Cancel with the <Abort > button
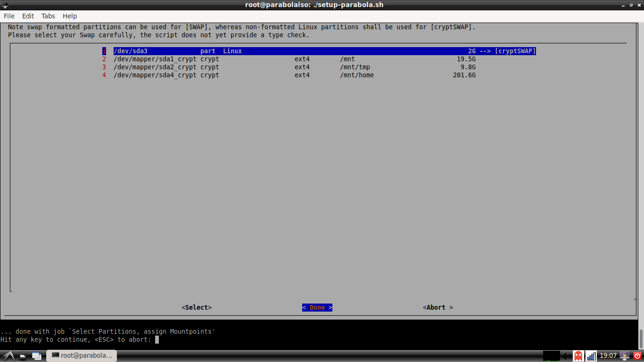Viewport: 644px width, 362px height. pos(438,307)
